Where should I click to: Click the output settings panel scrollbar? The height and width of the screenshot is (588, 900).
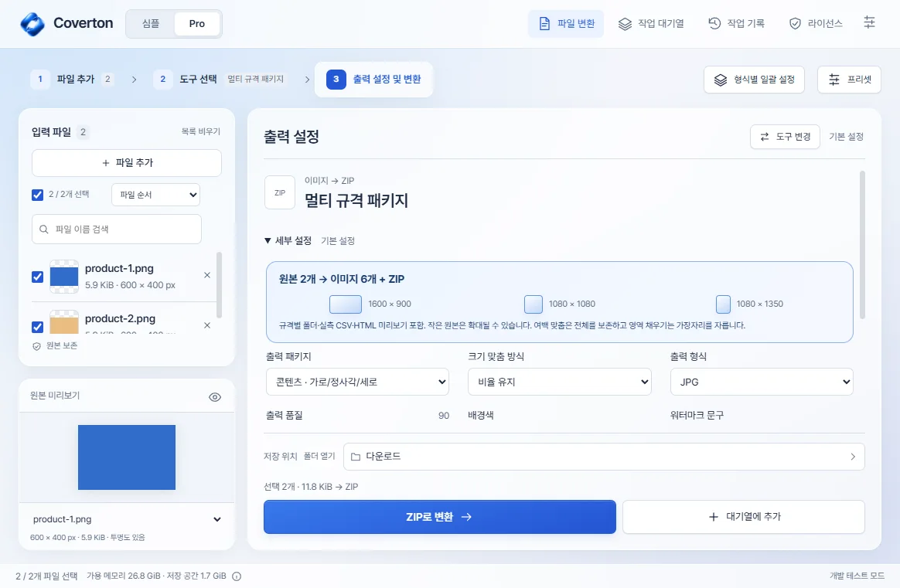point(861,245)
